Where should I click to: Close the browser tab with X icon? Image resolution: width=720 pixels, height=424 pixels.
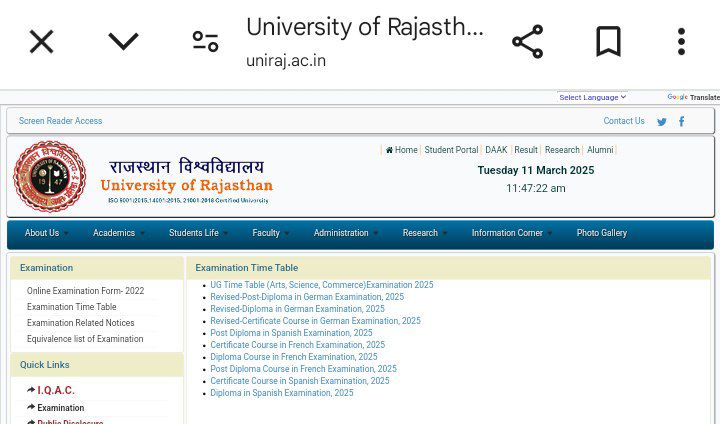41,42
